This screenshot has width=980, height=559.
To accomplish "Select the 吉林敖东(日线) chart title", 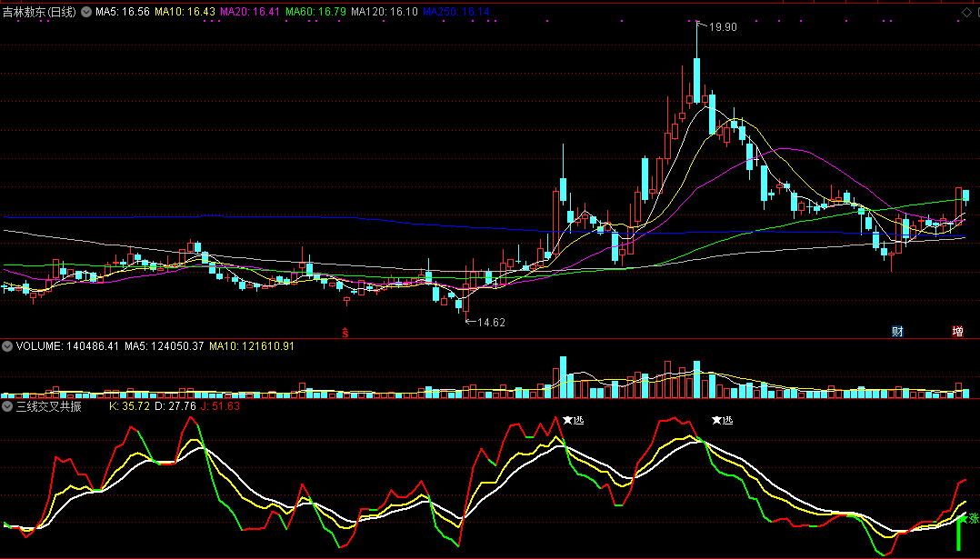I will (39, 12).
